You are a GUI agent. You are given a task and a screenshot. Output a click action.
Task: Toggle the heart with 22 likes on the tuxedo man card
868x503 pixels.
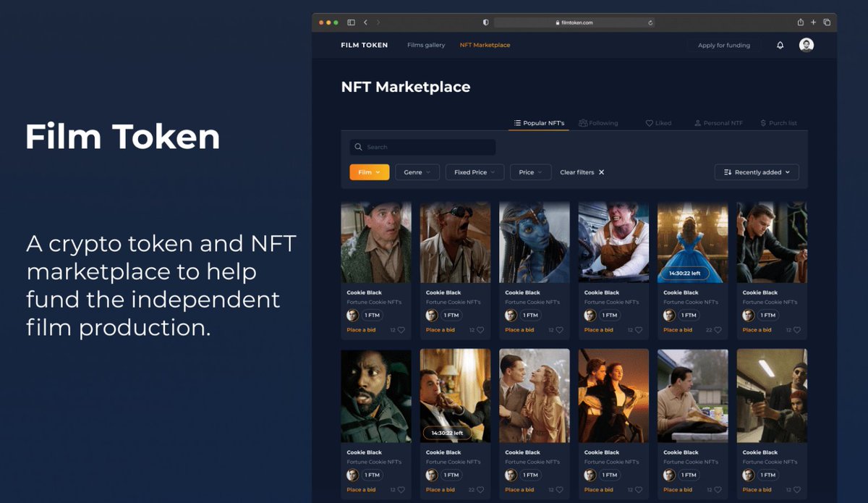pyautogui.click(x=480, y=490)
